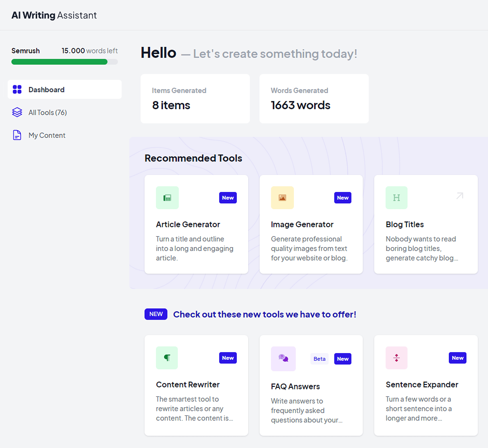Click the AI Writing Assistant logo title

(54, 15)
